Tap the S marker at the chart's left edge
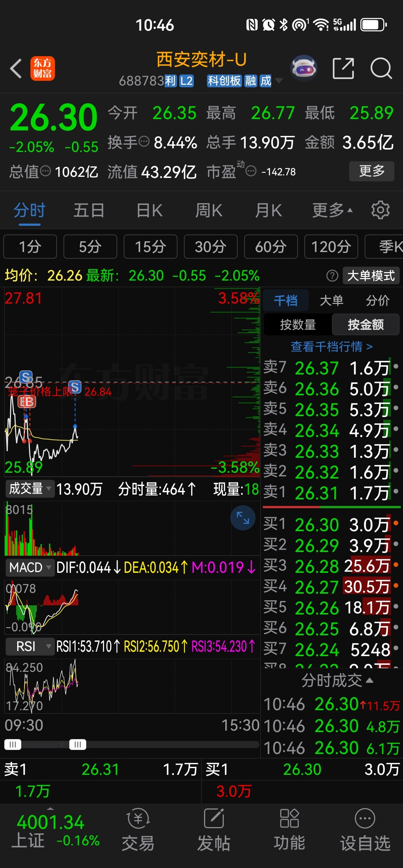Image resolution: width=403 pixels, height=868 pixels. (x=26, y=377)
